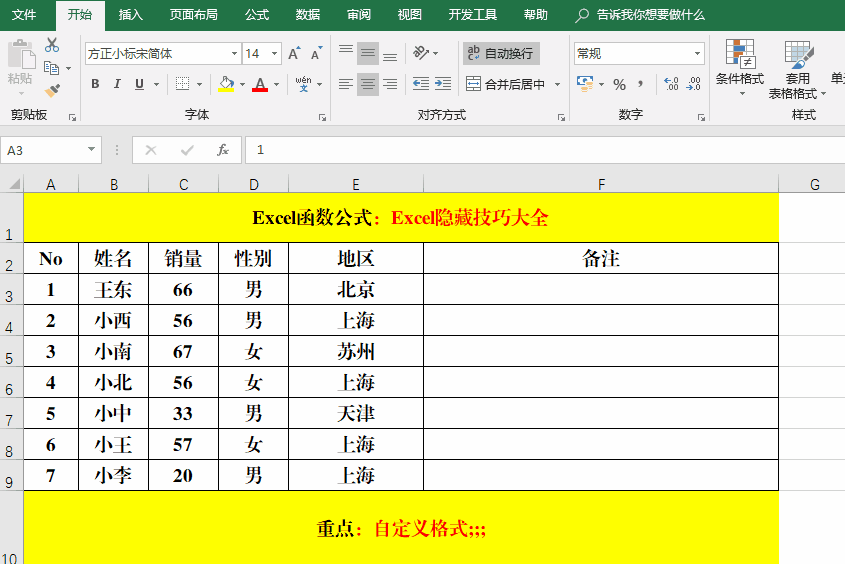Toggle the 自动换行 wrap text button
Image resolution: width=845 pixels, height=564 pixels.
(x=501, y=53)
